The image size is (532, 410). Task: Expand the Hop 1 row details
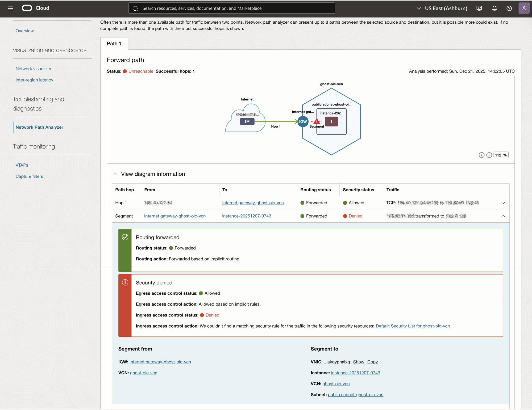[503, 203]
